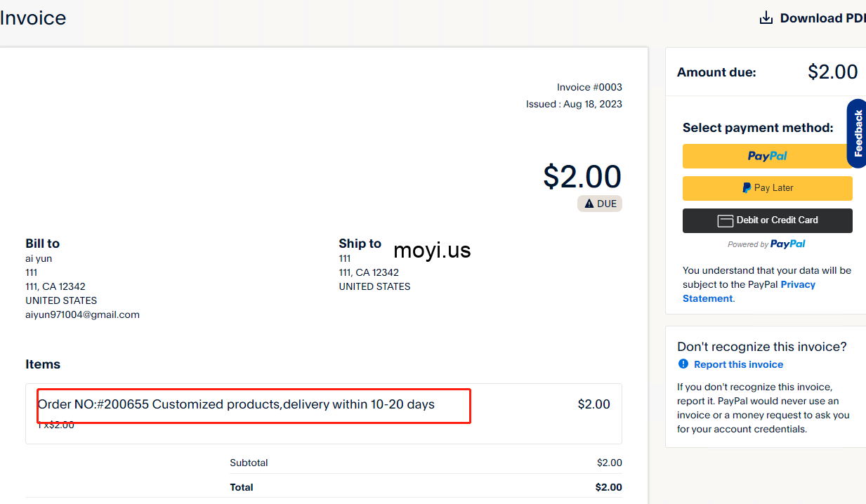
Task: Click the Powered by PayPal logo
Action: point(787,244)
